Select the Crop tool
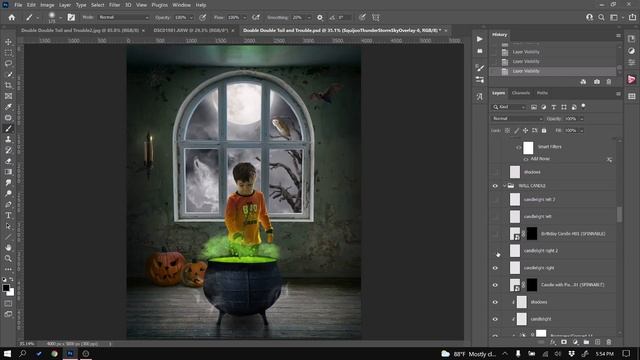Viewport: 640px width, 360px height. [x=8, y=85]
